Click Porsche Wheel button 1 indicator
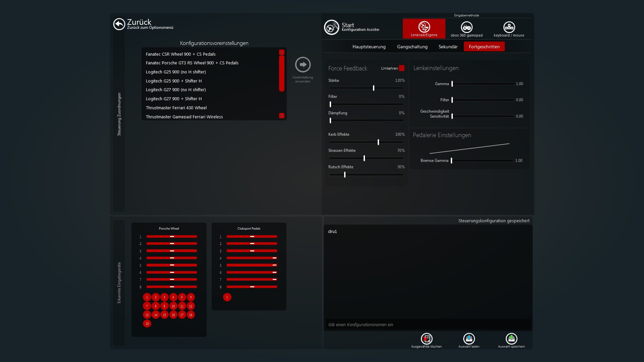 [147, 297]
